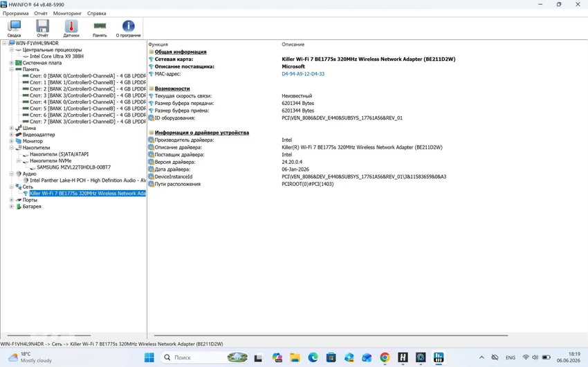Open the Программа menu
This screenshot has width=588, height=367.
click(x=15, y=13)
